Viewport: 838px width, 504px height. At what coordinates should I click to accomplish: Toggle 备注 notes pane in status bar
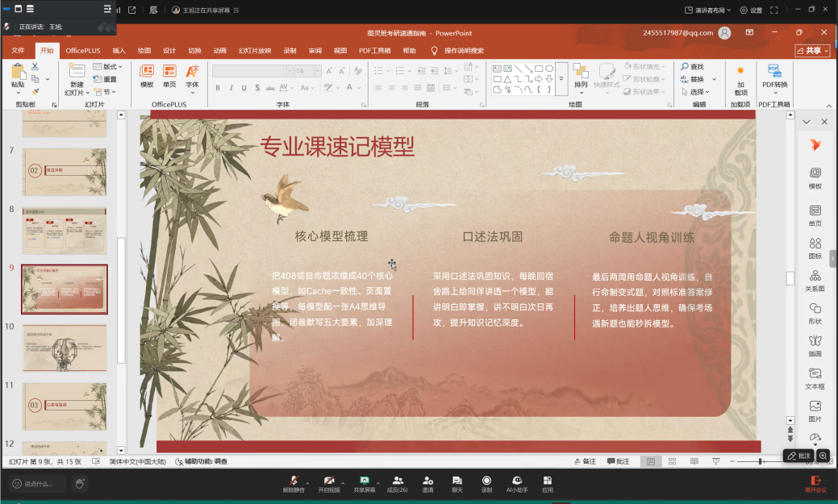click(585, 461)
